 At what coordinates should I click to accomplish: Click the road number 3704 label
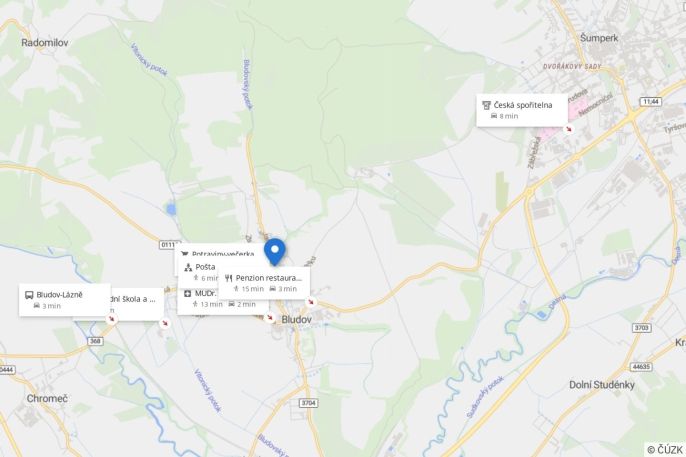(308, 403)
